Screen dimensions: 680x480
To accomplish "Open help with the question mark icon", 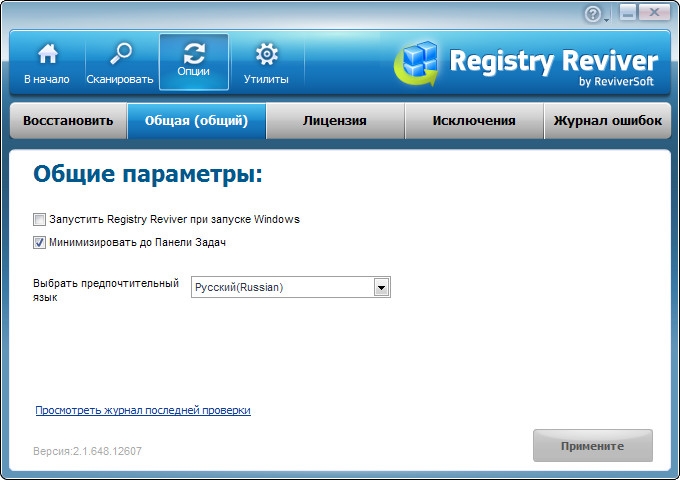I will (593, 14).
